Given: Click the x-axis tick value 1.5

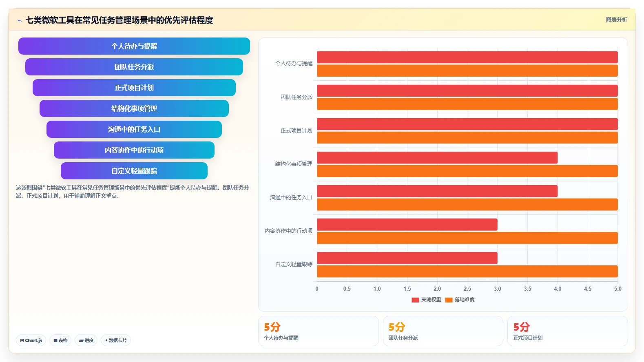Looking at the screenshot, I should coord(407,289).
